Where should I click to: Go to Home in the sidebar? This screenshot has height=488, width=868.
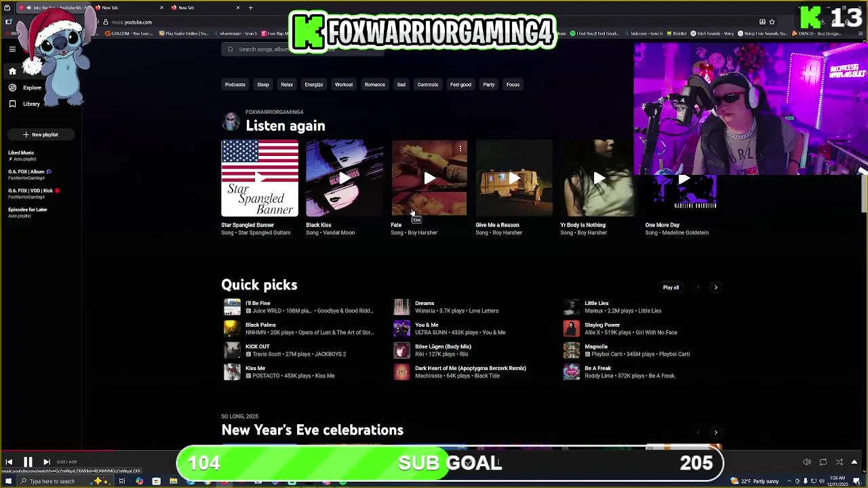pos(12,71)
